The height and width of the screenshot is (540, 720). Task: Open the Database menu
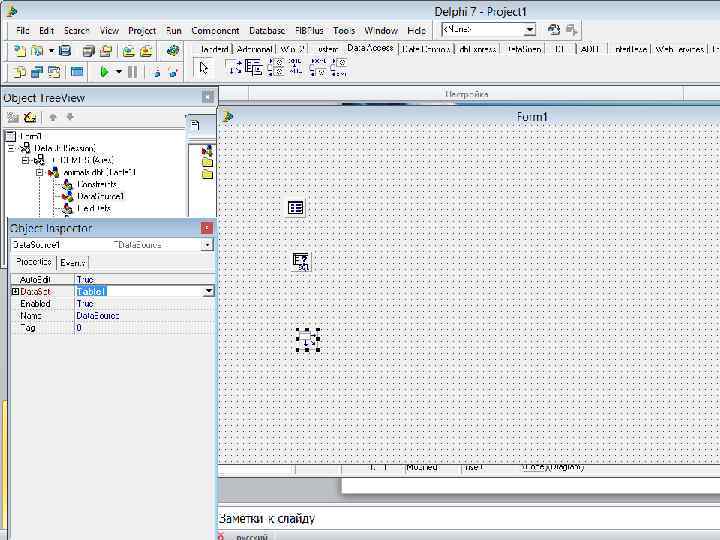[267, 31]
